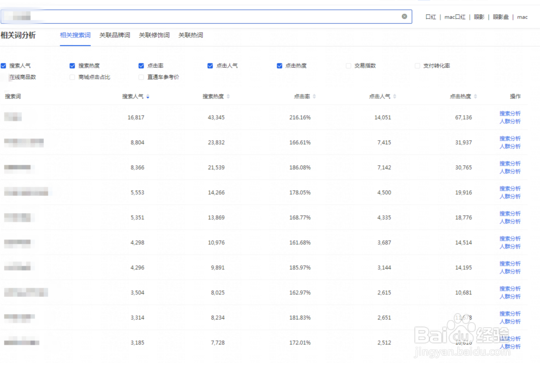This screenshot has height=371, width=540.
Task: Open 搜索分析 for the 3,314 row
Action: (x=510, y=313)
